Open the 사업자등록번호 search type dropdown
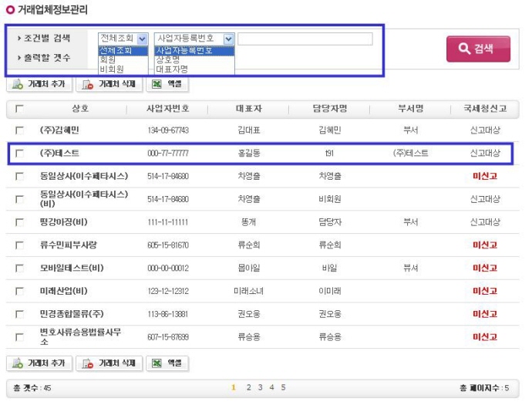 pos(228,38)
